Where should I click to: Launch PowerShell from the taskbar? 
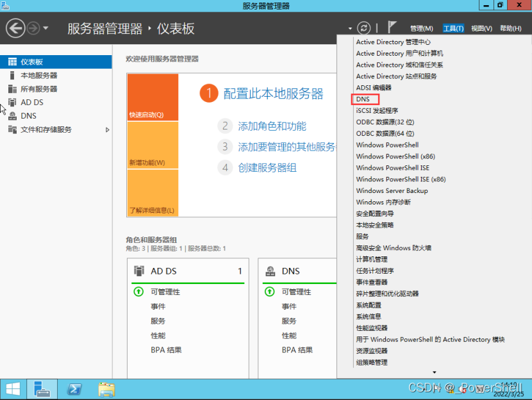click(x=74, y=389)
